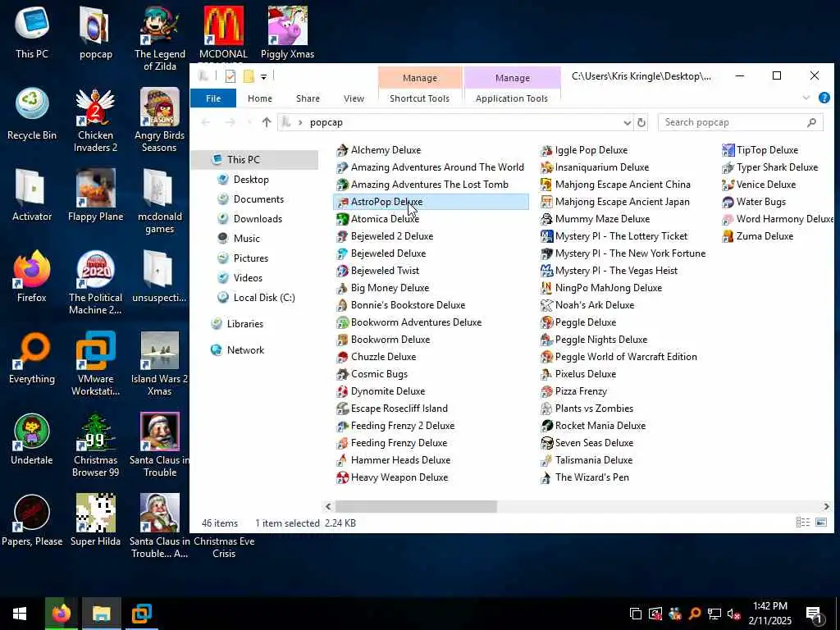Screen dimensions: 840x630
Task: Select The Wizard's Pen shortcut
Action: pyautogui.click(x=591, y=477)
